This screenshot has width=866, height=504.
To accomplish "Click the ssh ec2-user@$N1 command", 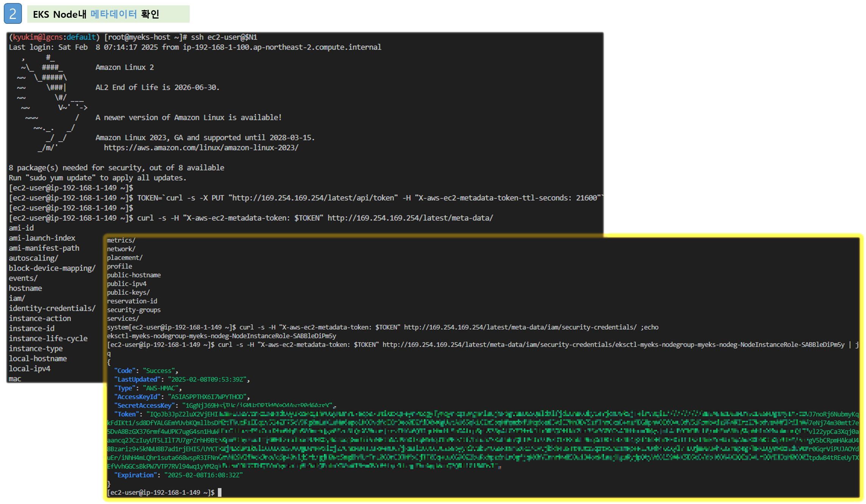I will (224, 37).
